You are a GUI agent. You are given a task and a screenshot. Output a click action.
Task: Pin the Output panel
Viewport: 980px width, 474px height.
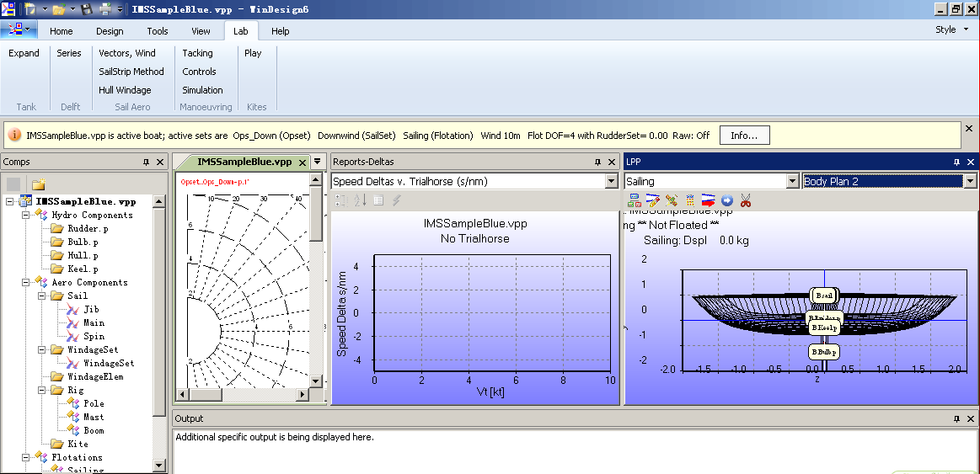coord(956,418)
